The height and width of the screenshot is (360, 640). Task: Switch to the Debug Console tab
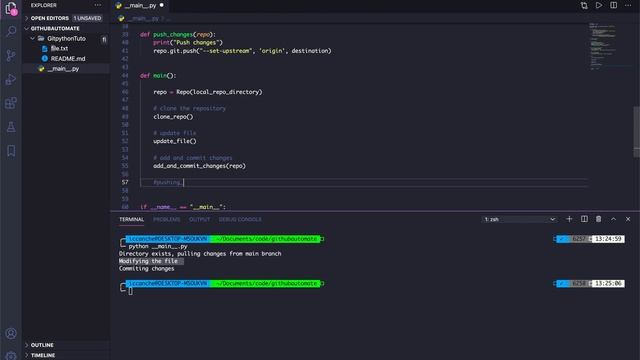pyautogui.click(x=240, y=219)
